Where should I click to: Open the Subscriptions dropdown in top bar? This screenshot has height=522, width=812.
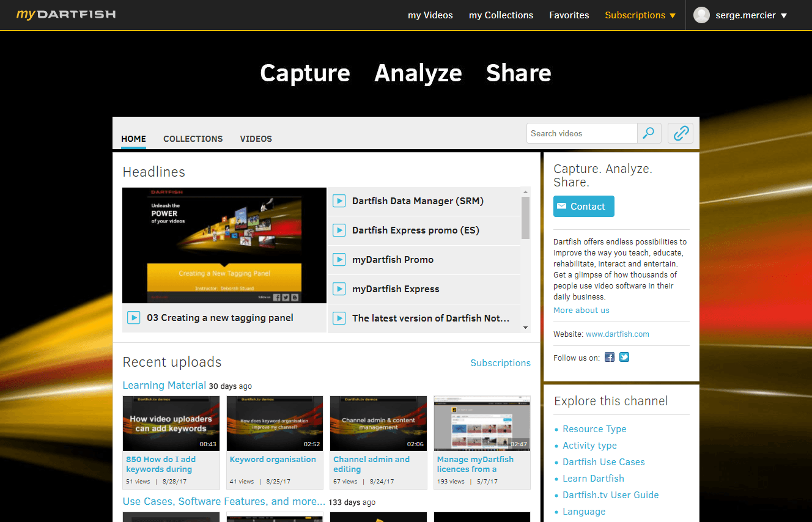coord(640,15)
